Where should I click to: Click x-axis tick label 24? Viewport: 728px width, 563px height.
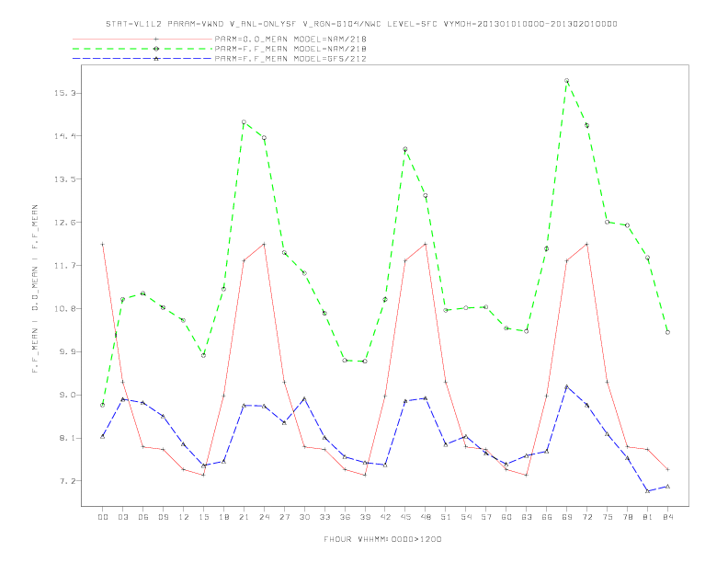[264, 517]
